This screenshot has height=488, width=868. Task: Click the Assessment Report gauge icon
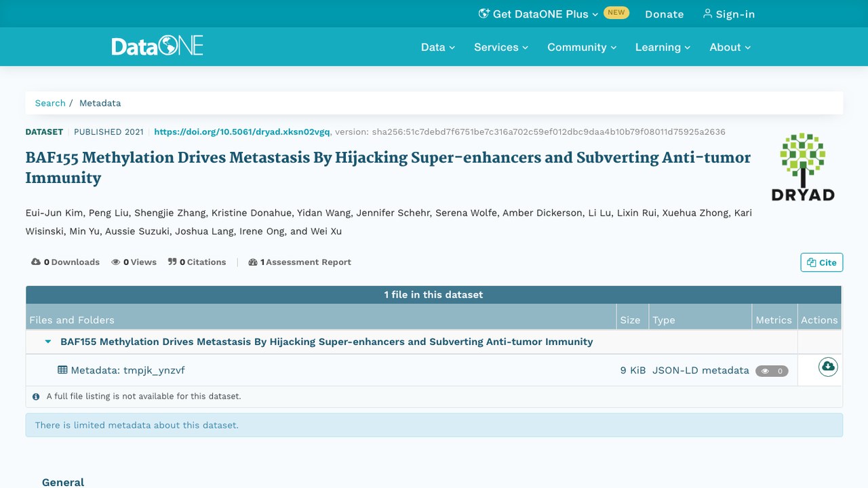coord(253,262)
